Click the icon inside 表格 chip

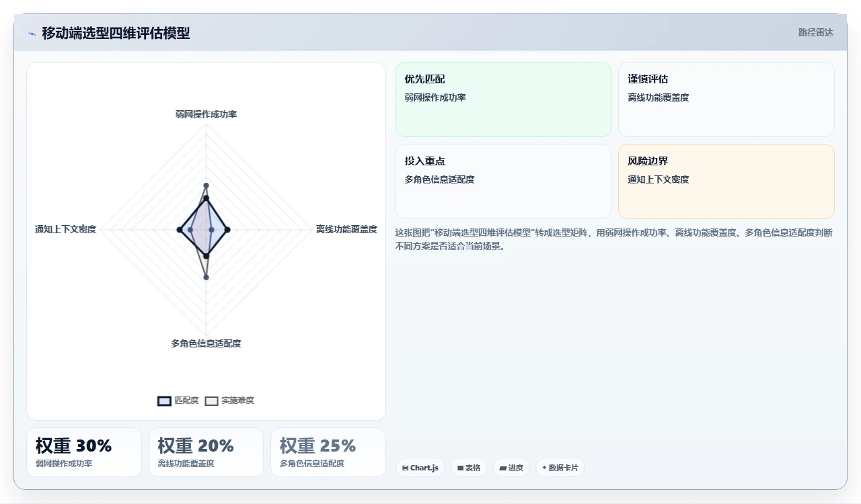pos(460,468)
